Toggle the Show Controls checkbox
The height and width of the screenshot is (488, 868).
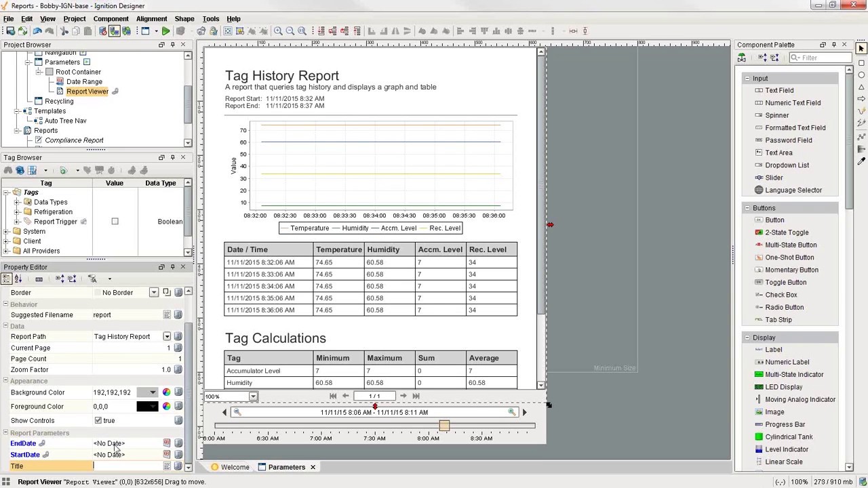pos(98,421)
